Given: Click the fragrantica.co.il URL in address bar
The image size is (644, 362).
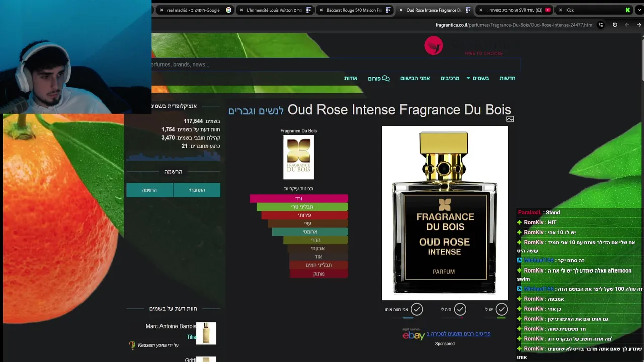Looking at the screenshot, I should pos(514,25).
